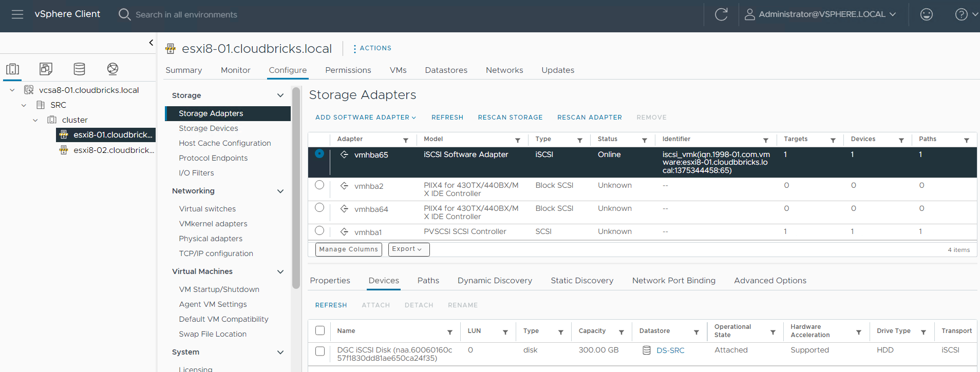Filter the Devices column

[901, 140]
